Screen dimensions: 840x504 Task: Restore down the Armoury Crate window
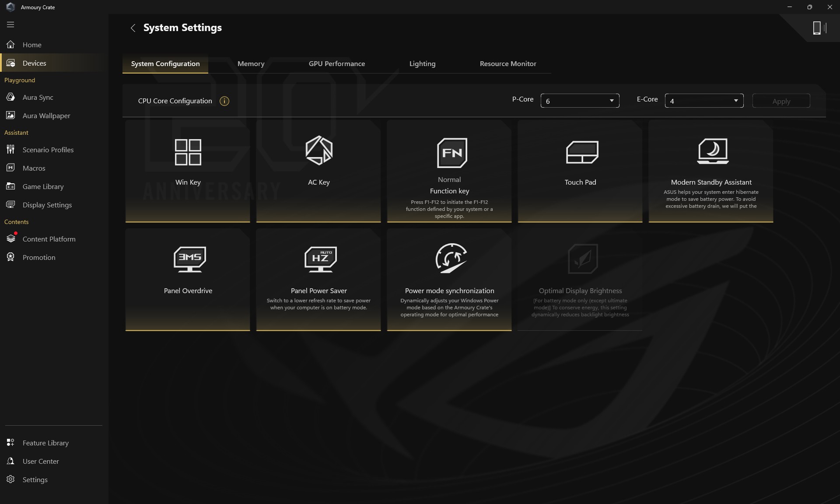(810, 7)
